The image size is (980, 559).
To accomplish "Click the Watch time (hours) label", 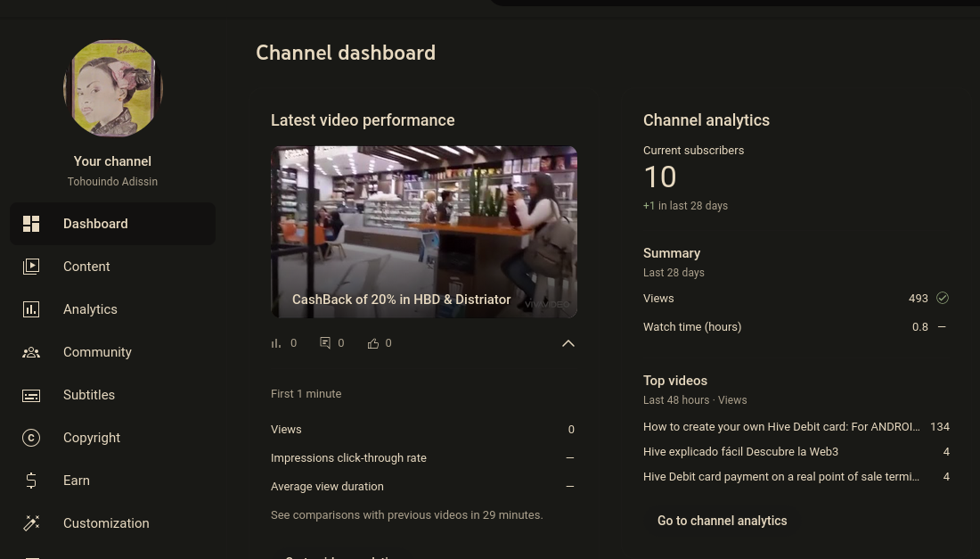I will pyautogui.click(x=692, y=327).
